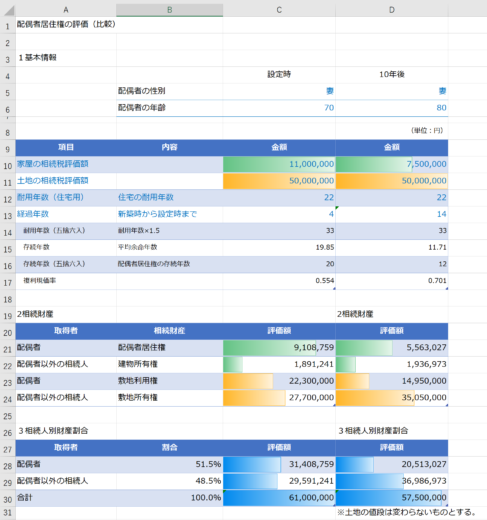Screen dimensions: 487x520
Task: Click the select-all corner triangle
Action: click(9, 10)
